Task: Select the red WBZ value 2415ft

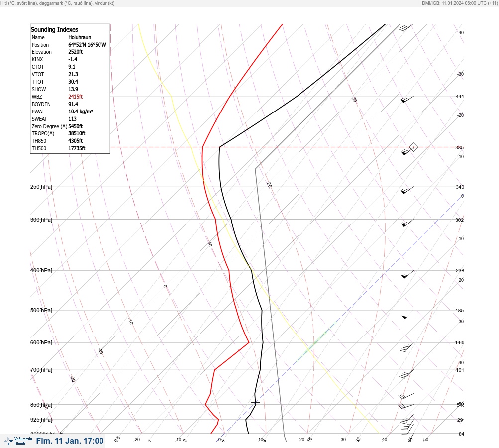Action: [x=76, y=97]
